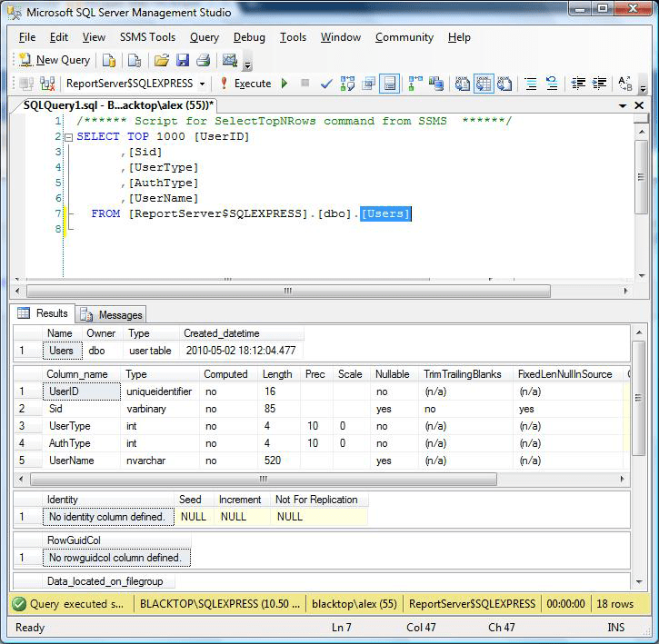Comment out the selected lines icon
Viewport: 659px width, 644px height.
point(531,84)
